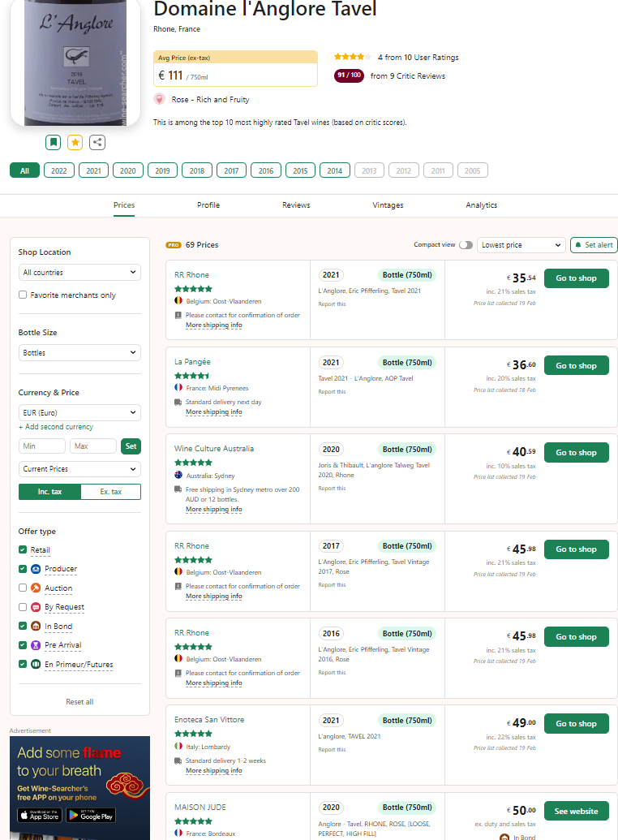Open the All countries dropdown
This screenshot has width=618, height=840.
point(79,272)
